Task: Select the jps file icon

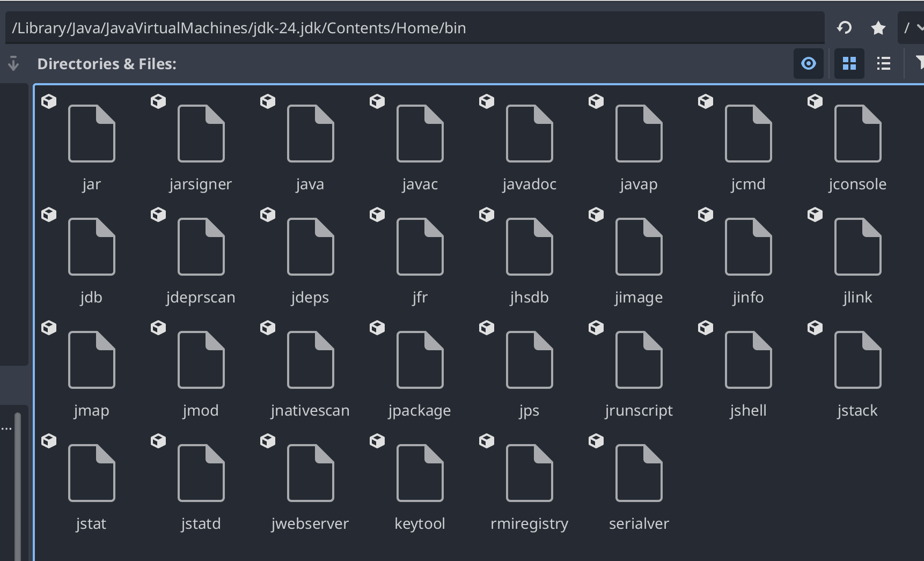Action: 530,360
